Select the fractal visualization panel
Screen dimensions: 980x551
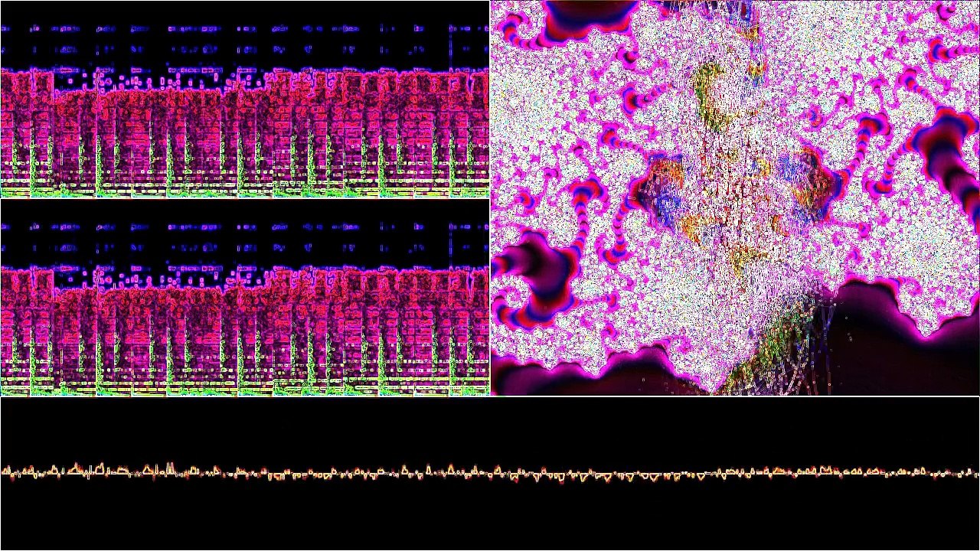pyautogui.click(x=735, y=198)
